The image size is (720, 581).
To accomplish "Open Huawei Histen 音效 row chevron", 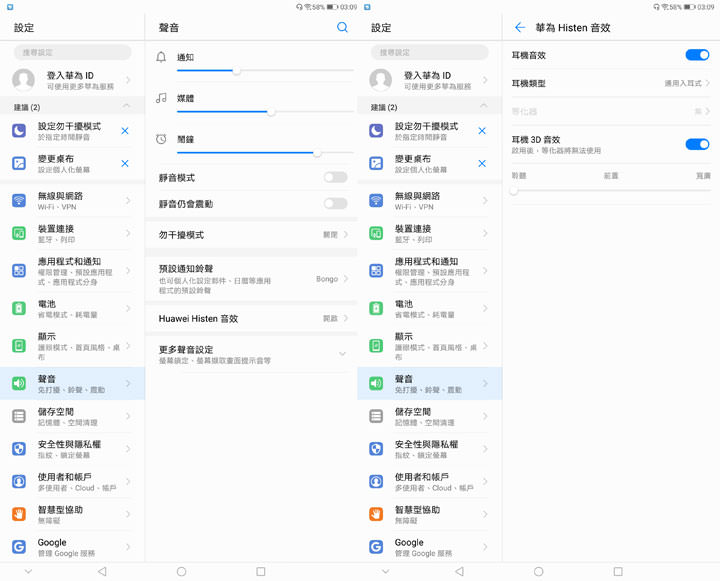I will click(x=346, y=318).
